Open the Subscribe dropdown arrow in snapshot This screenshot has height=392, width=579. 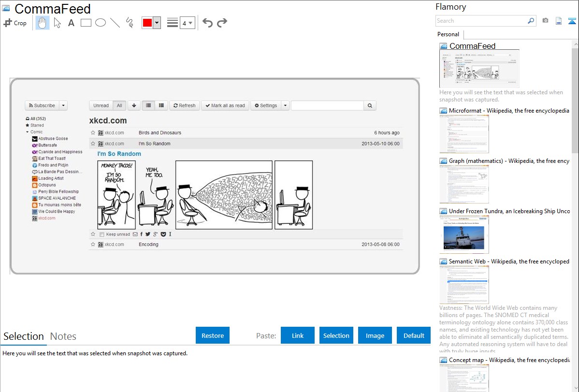click(x=63, y=105)
